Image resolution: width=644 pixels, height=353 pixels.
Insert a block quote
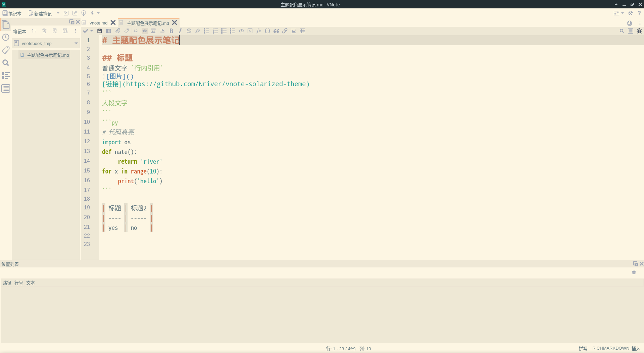[x=276, y=31]
